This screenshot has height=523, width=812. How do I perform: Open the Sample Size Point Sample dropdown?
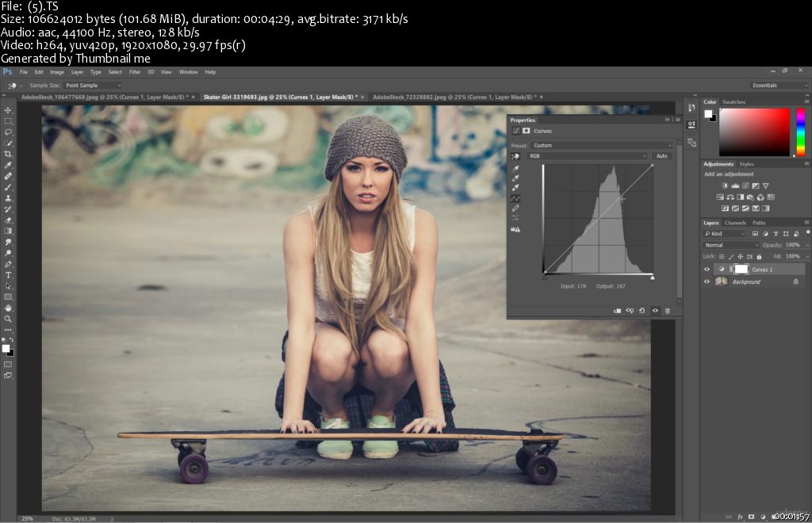[x=94, y=86]
